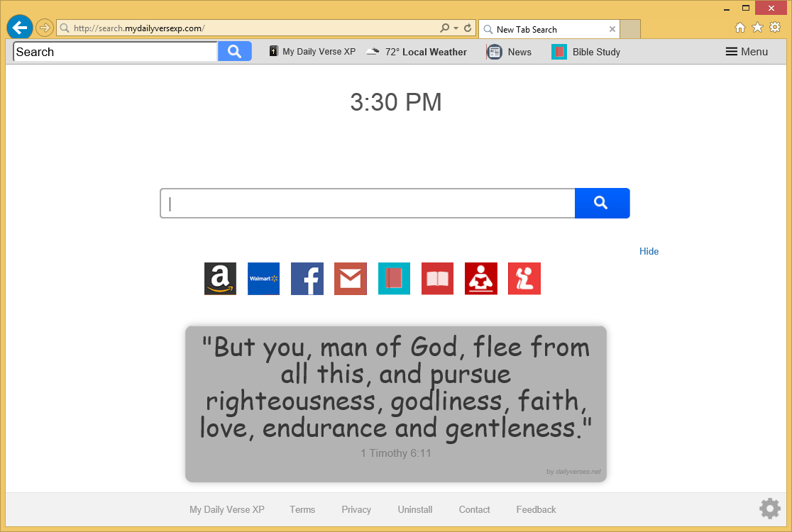Open the Bible Study toolbar link
The height and width of the screenshot is (532, 792).
(585, 52)
